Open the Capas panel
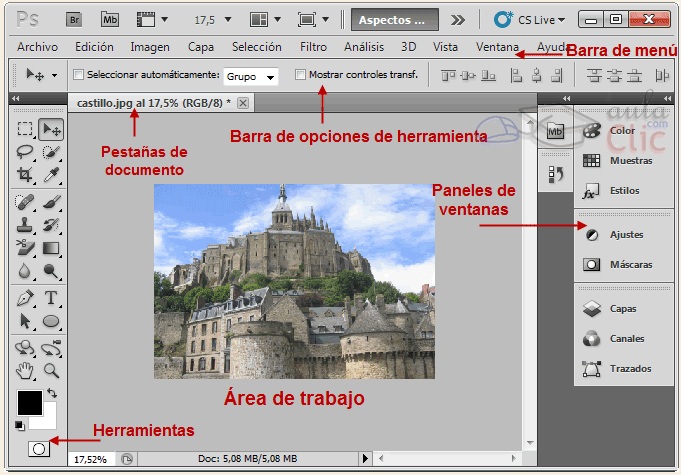 tap(623, 309)
